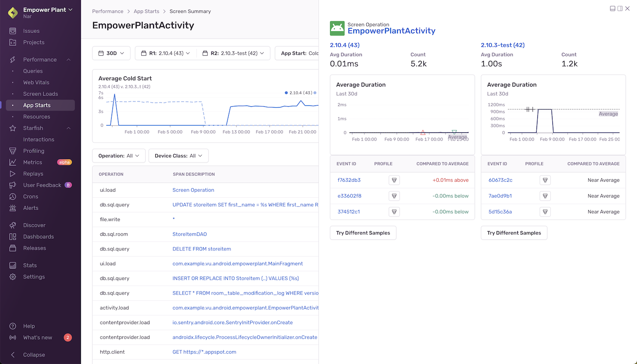The height and width of the screenshot is (364, 637).
Task: Dock the panel to the bottom
Action: pos(613,9)
